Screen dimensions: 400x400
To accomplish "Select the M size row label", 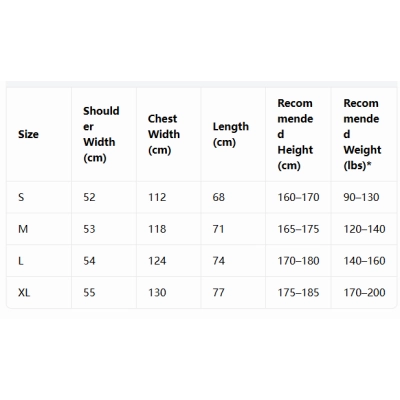I will 23,229.
